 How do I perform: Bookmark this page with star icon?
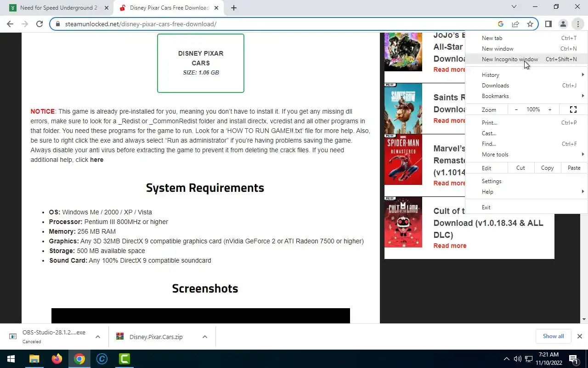(x=530, y=24)
